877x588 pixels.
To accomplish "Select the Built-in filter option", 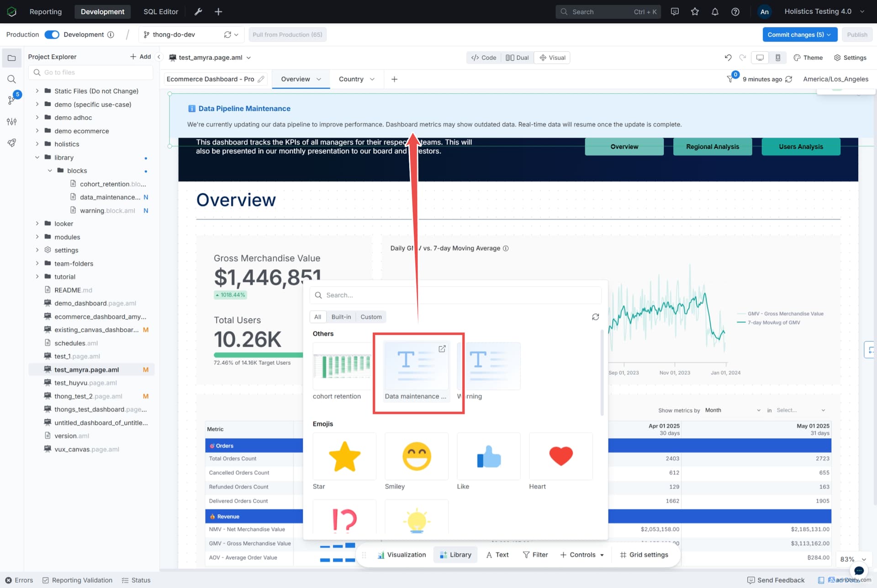I will pyautogui.click(x=341, y=317).
